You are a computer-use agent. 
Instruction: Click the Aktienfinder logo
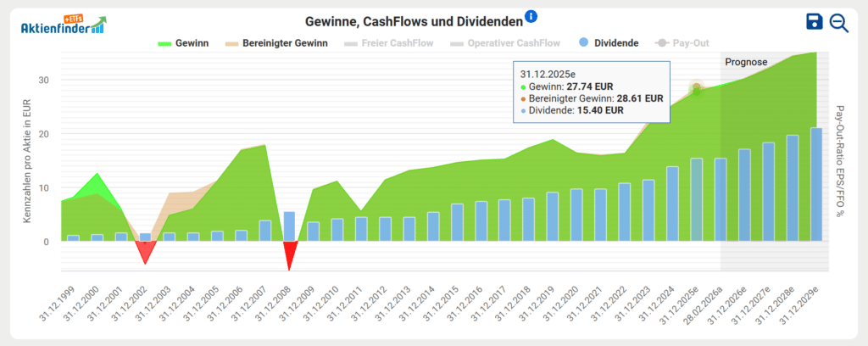tap(63, 23)
